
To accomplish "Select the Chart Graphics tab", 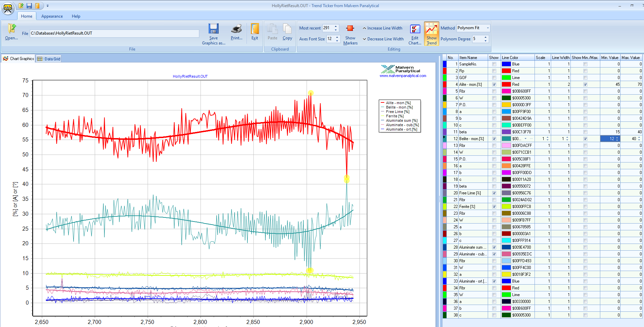I will 18,59.
